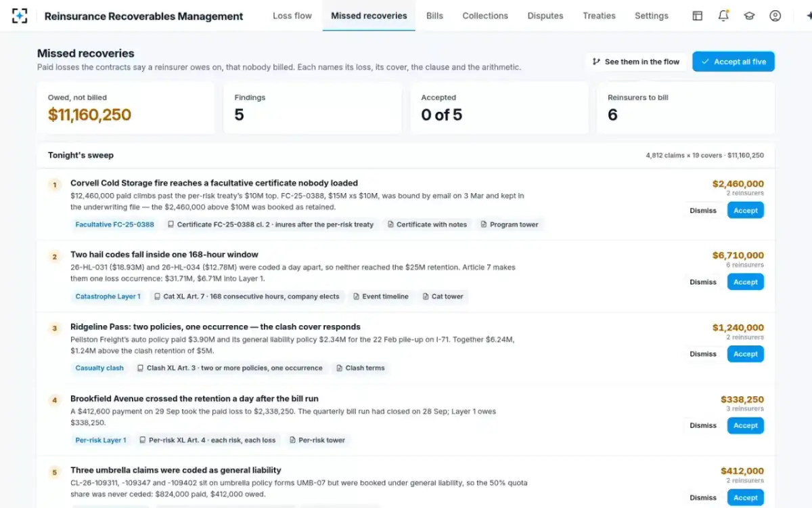Click the $2,460,000 recovery amount
The image size is (812, 508).
point(738,184)
